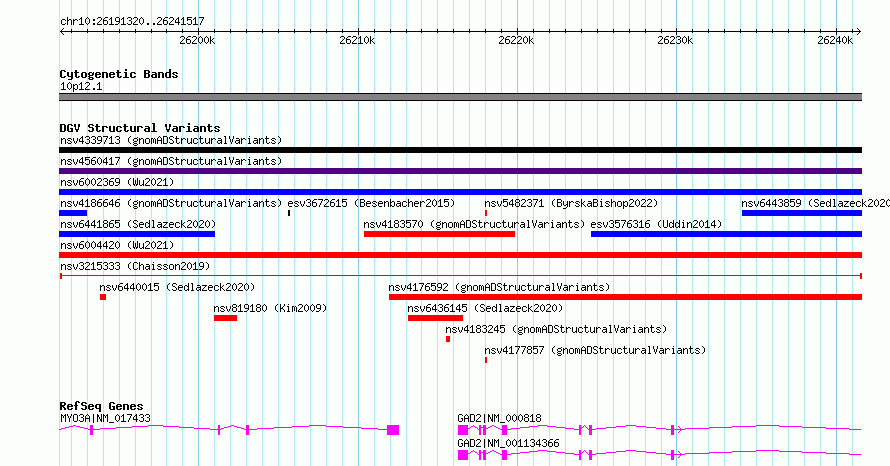Click the 26200k ruler tick label
This screenshot has width=890, height=466.
pos(197,40)
